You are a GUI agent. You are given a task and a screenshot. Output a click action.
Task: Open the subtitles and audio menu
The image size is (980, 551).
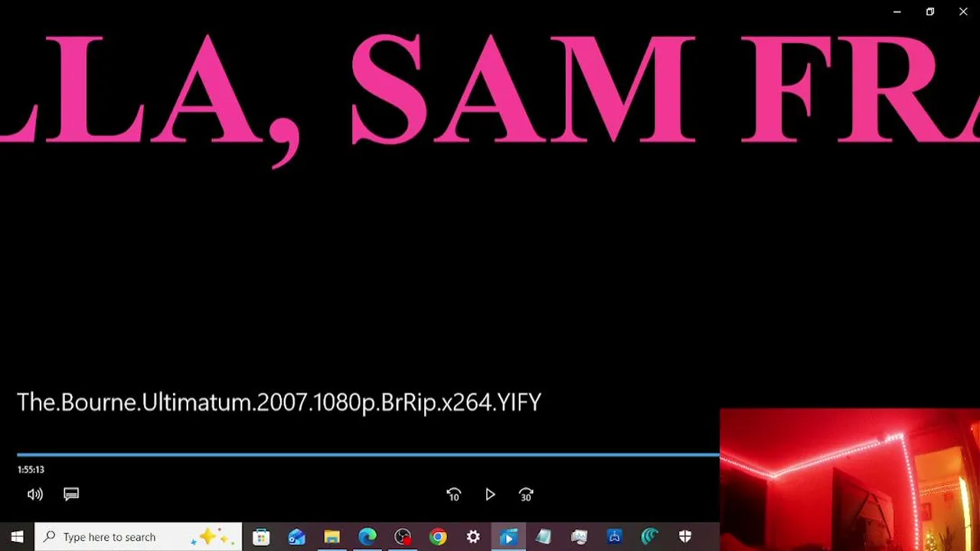tap(71, 494)
